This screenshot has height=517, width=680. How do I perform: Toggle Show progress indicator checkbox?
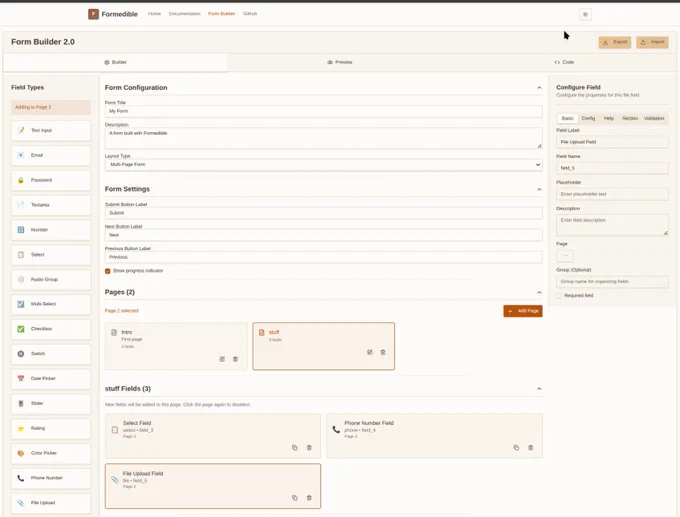coord(108,271)
